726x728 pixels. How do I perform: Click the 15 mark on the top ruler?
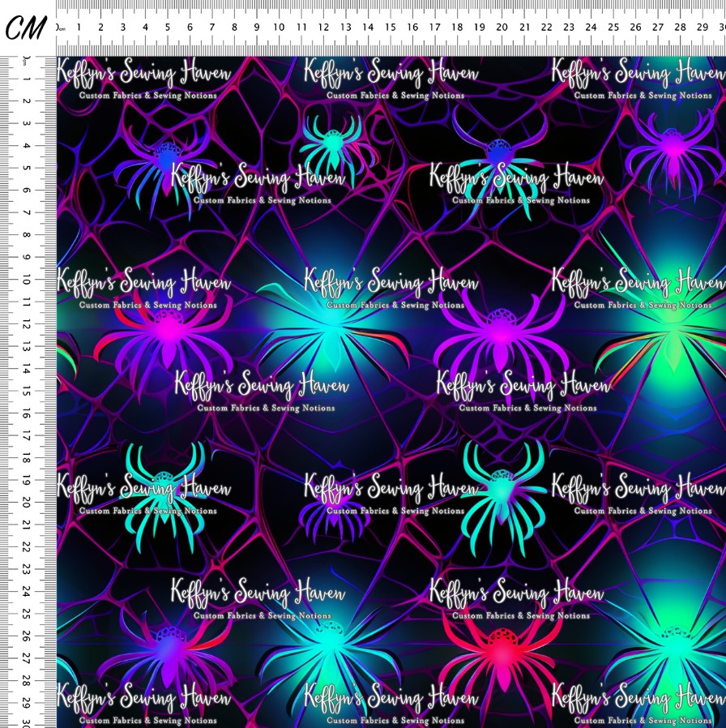coord(391,28)
